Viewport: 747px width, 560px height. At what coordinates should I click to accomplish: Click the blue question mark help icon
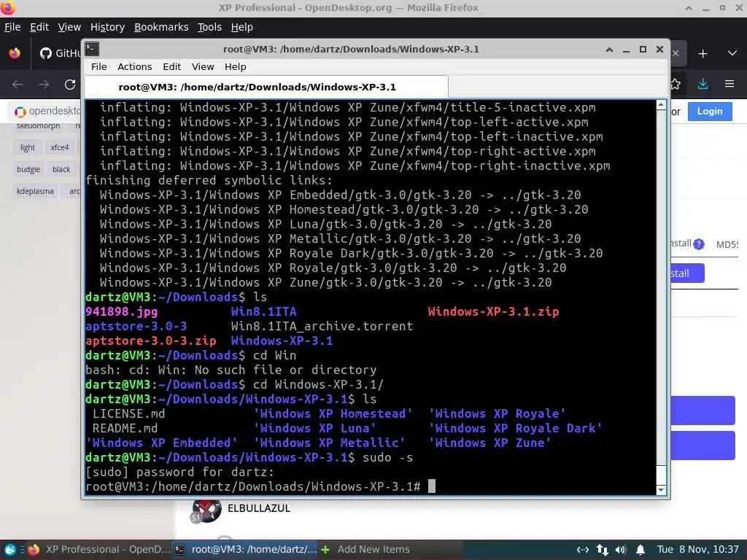pyautogui.click(x=699, y=244)
